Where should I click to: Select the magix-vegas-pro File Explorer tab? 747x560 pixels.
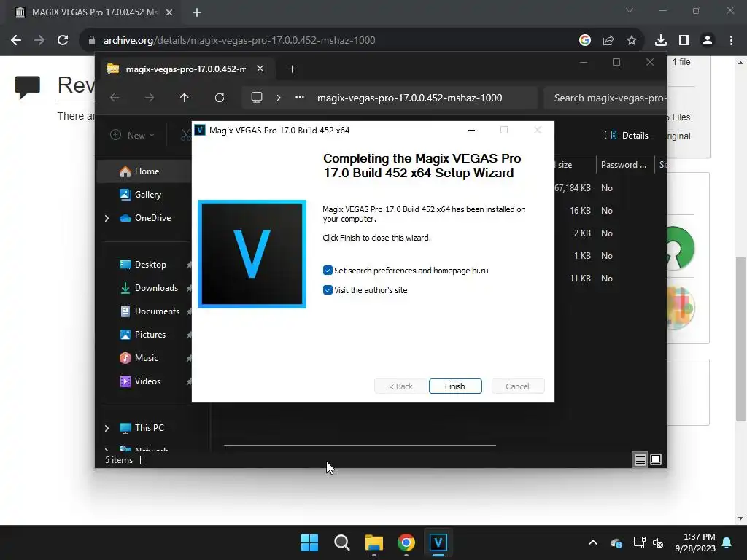tap(186, 69)
